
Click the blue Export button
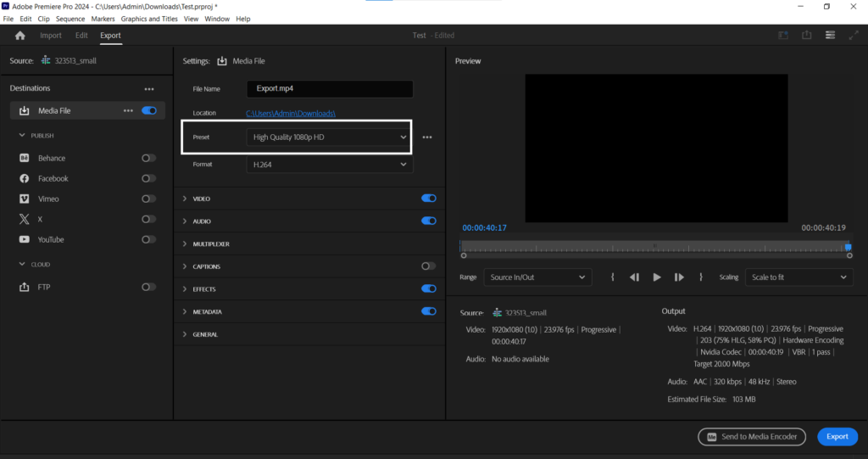tap(837, 436)
